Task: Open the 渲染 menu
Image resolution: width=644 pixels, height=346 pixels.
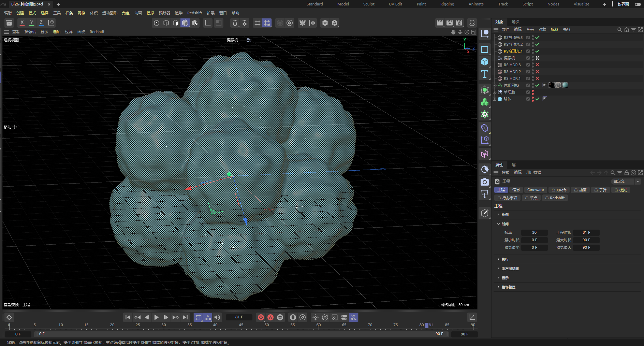Action: pos(179,13)
